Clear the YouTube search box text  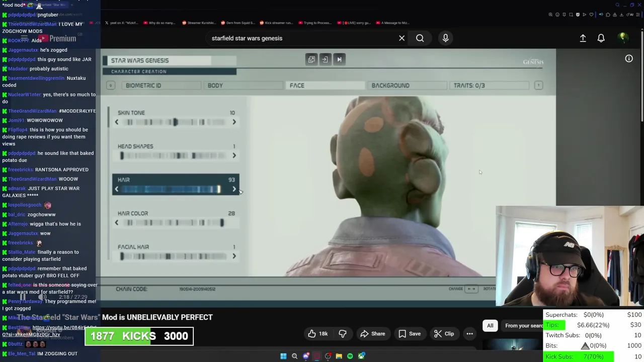(401, 38)
